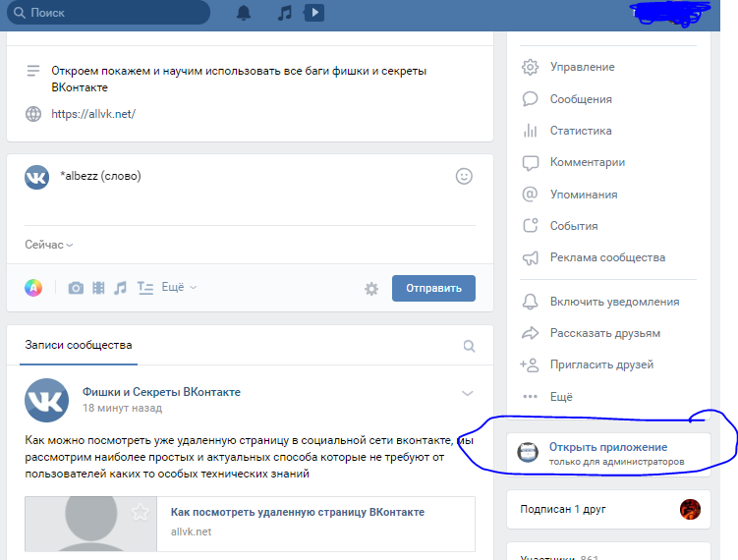Expand the Ещё attachments dropdown

pyautogui.click(x=179, y=287)
